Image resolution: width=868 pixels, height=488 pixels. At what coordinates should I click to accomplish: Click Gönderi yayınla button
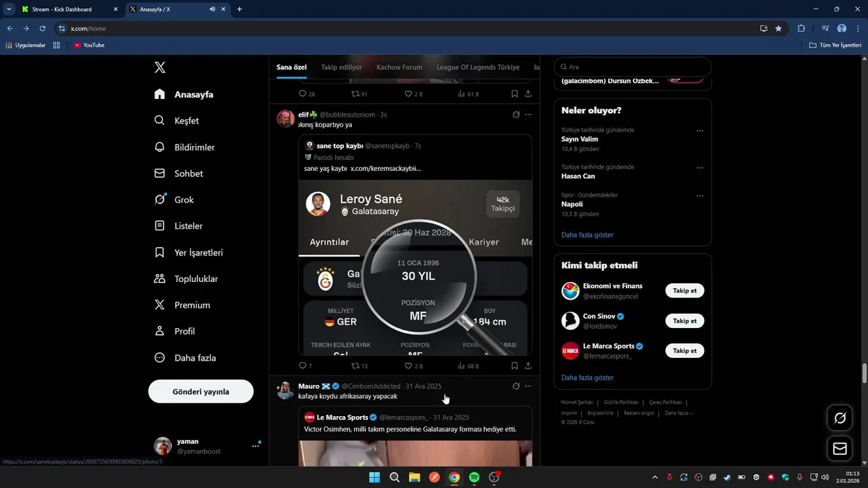pyautogui.click(x=201, y=392)
